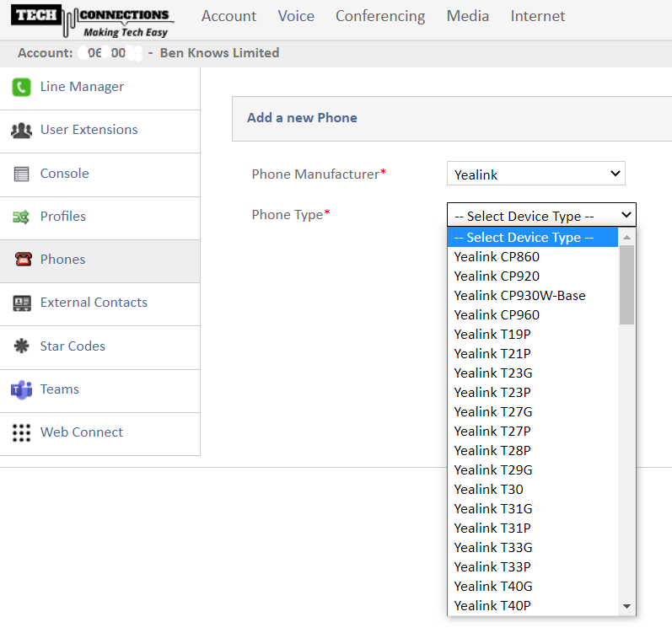672x633 pixels.
Task: Go to the Star Codes section
Action: click(x=73, y=346)
